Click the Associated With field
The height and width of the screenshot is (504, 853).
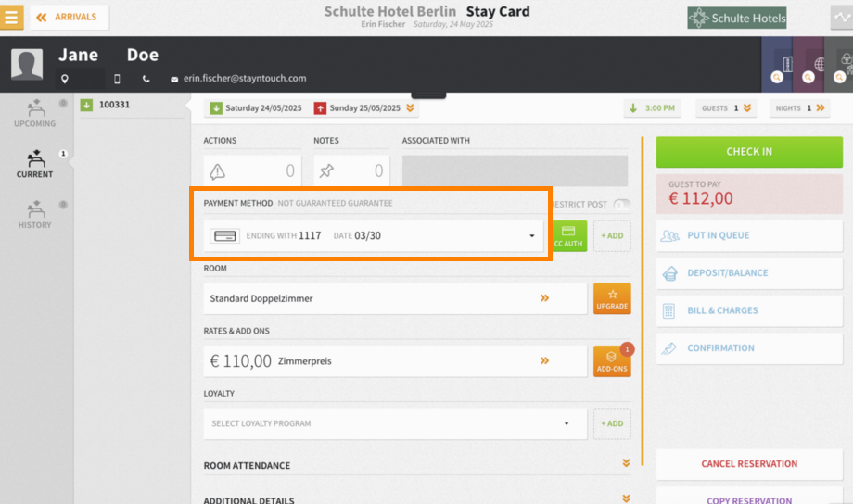click(x=515, y=170)
